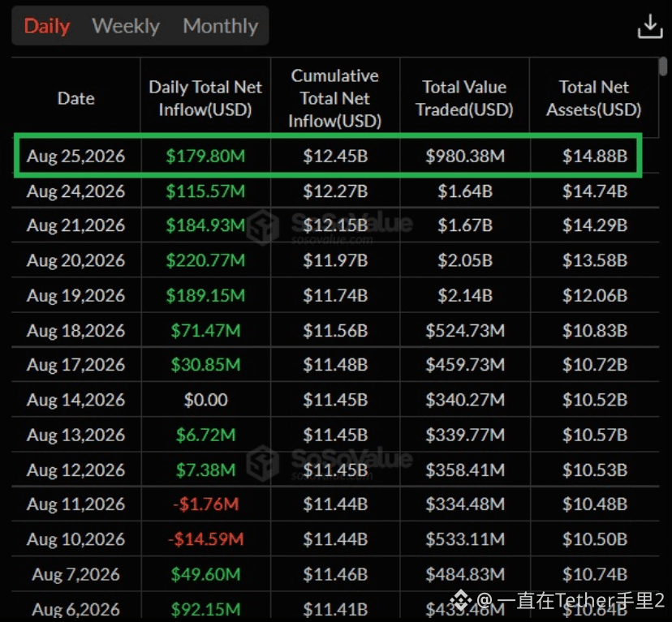672x622 pixels.
Task: Select the $459.73M value traded cell
Action: point(465,365)
